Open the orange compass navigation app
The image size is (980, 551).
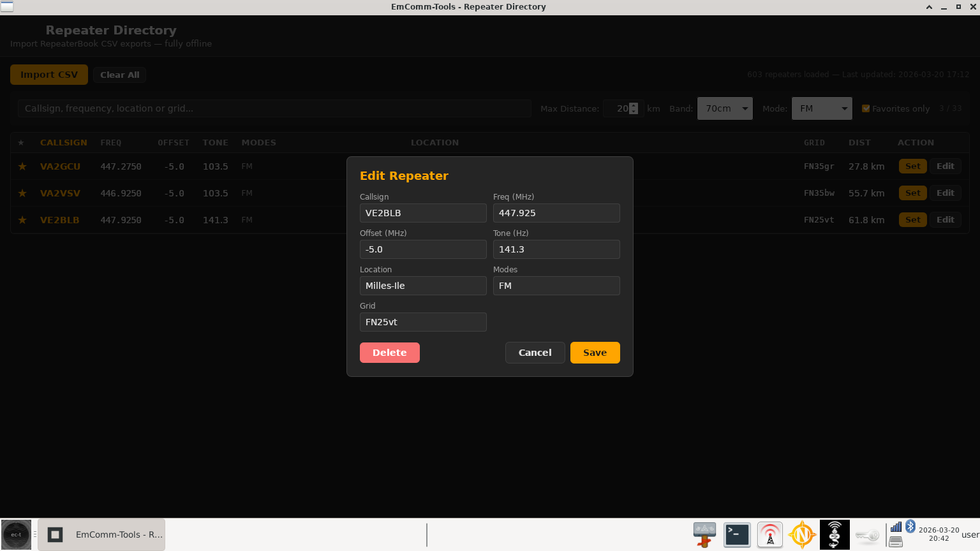click(x=802, y=534)
